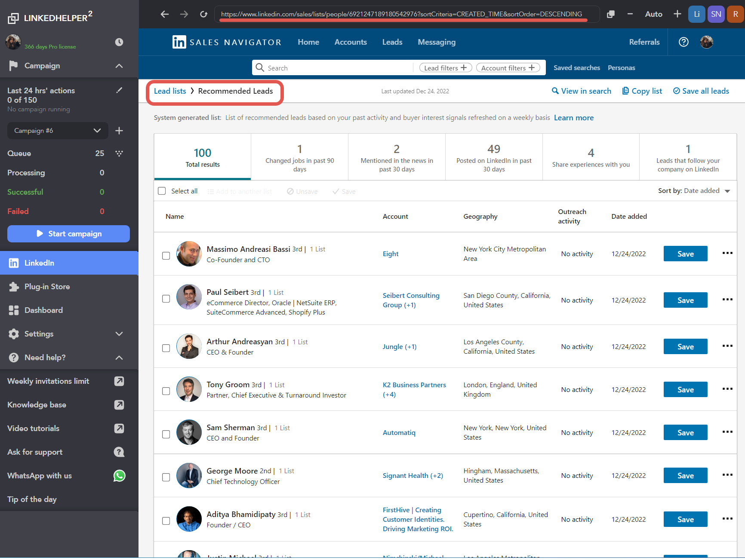Switch to Posted on LinkedIn in past 30 days tab
This screenshot has height=560, width=745.
493,157
